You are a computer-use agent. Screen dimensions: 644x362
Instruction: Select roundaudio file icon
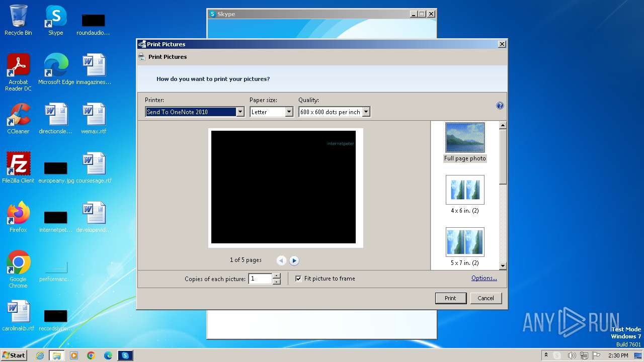(x=94, y=23)
